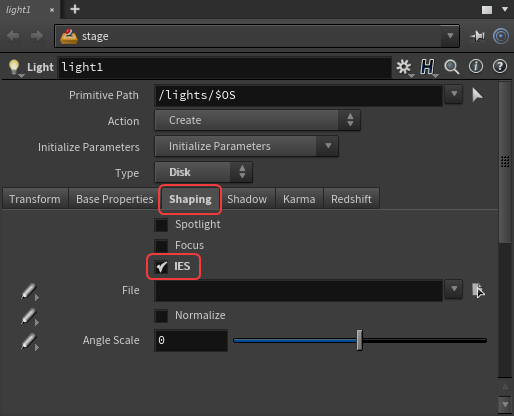
Task: Click the File chooser icon
Action: (x=478, y=290)
